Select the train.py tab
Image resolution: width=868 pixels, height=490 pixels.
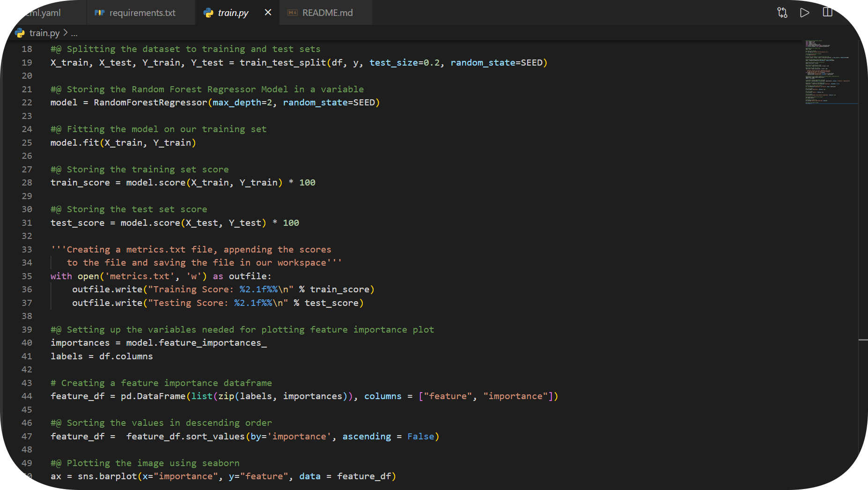[237, 13]
